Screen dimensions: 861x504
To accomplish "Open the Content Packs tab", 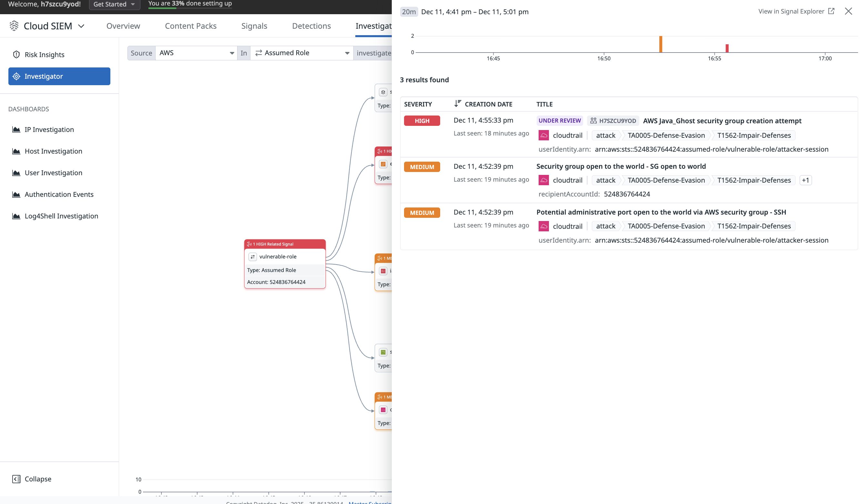I will pos(190,26).
